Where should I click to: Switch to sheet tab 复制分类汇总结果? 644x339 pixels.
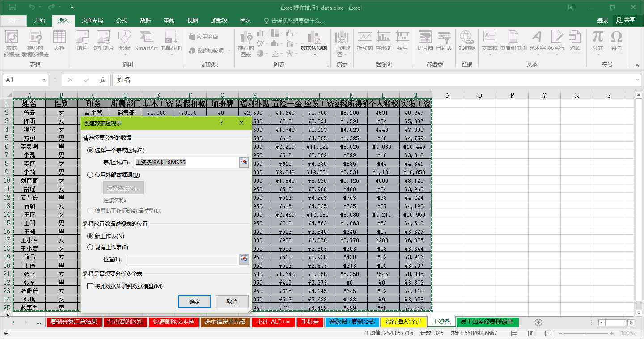(74, 322)
